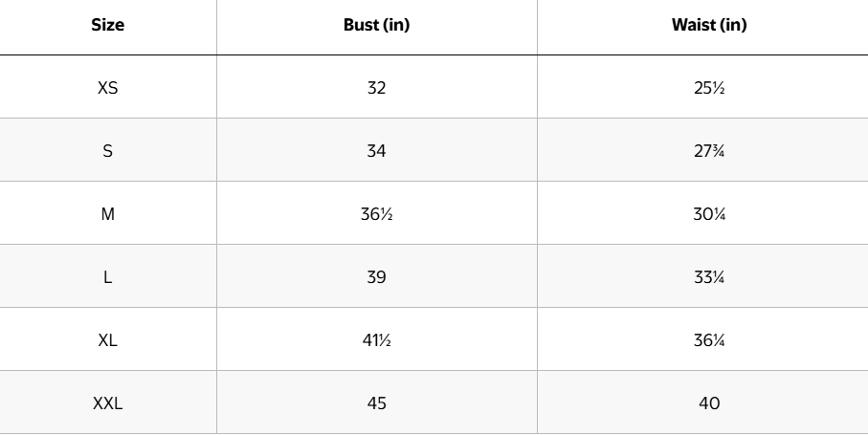Viewport: 868px width, 435px height.
Task: Click bust value 34 for size S
Action: click(x=376, y=150)
